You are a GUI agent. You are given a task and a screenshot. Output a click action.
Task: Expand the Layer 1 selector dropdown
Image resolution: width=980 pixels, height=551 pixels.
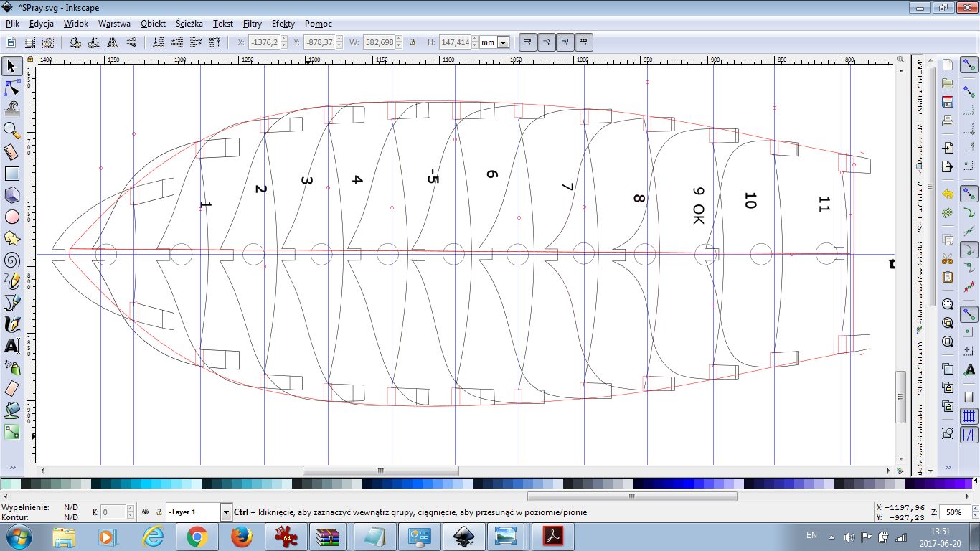point(226,512)
